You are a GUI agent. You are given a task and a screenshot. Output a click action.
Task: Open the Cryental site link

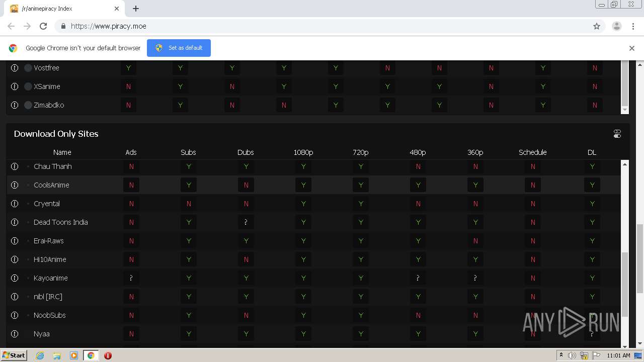47,204
